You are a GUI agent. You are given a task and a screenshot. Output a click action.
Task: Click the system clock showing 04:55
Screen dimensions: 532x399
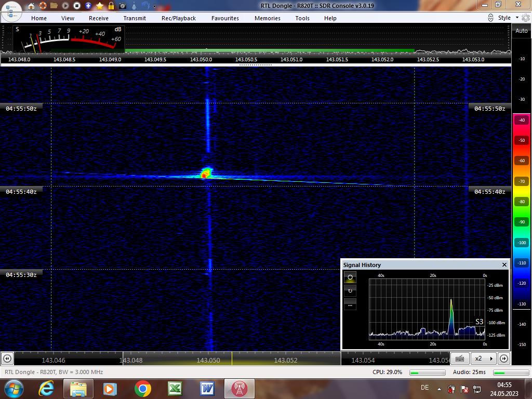504,389
